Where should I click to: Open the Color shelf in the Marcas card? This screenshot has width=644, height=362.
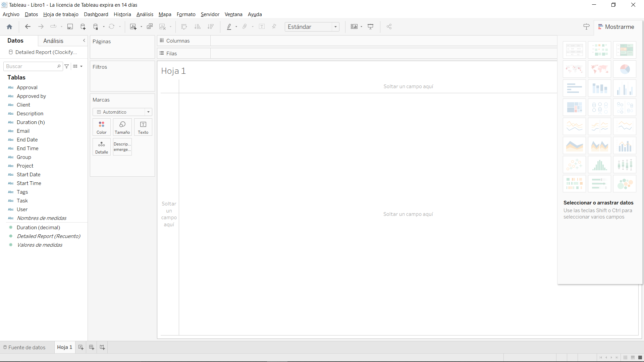click(101, 127)
